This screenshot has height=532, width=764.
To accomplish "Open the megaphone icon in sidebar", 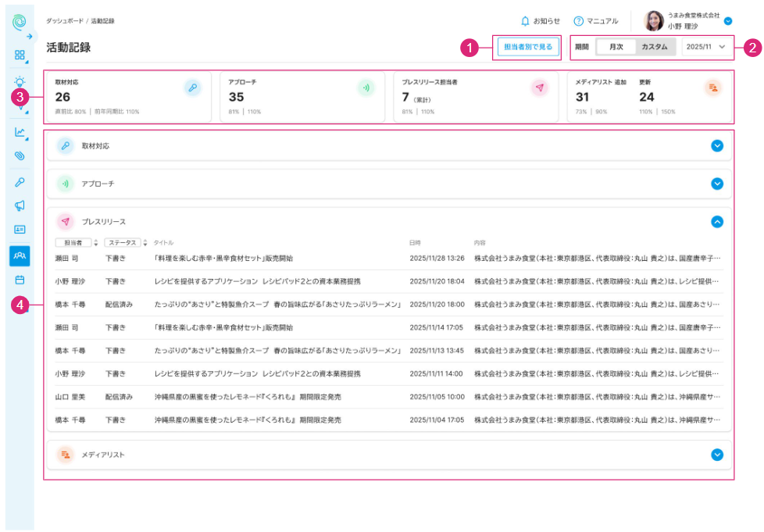I will tap(20, 205).
